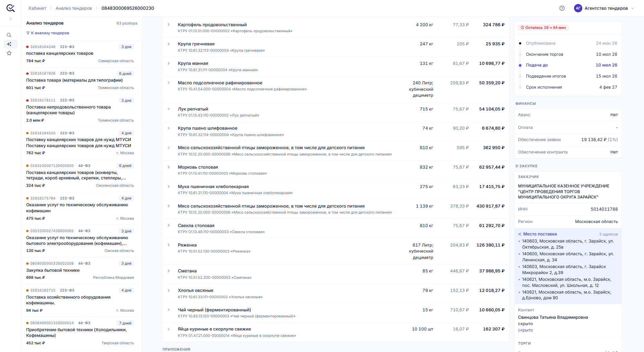Viewport: 644px width, 352px height.
Task: Click the АГ account avatar
Action: [578, 8]
